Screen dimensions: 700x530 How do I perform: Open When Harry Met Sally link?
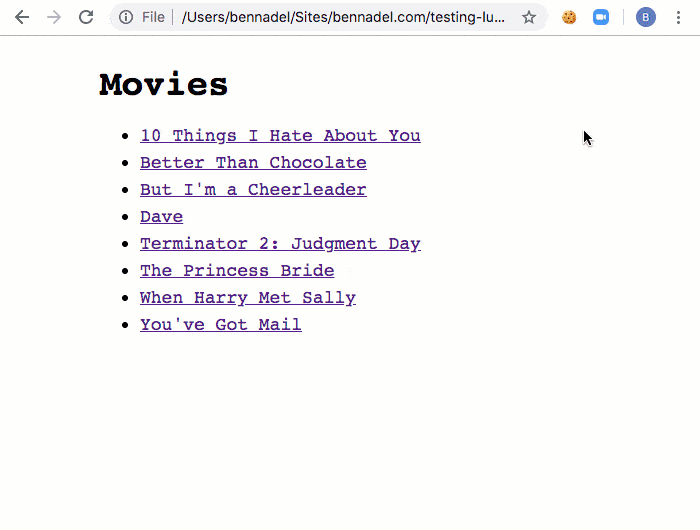click(248, 298)
